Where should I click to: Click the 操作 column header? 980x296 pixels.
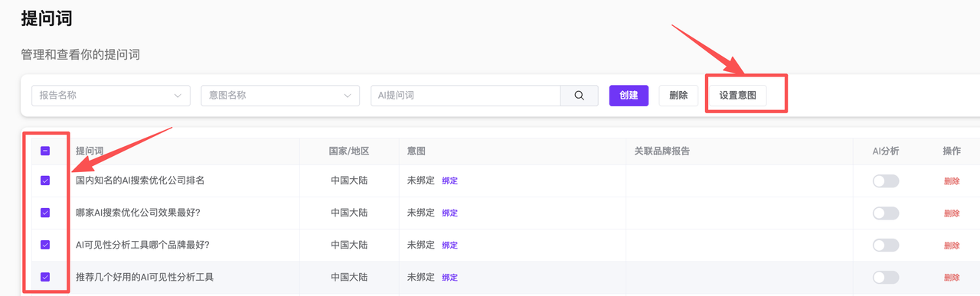click(x=952, y=151)
